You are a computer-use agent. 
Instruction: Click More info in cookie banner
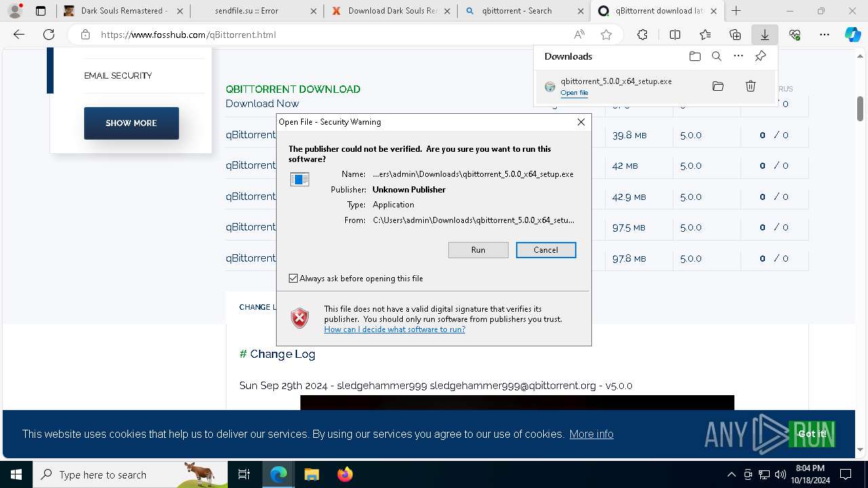(x=591, y=434)
